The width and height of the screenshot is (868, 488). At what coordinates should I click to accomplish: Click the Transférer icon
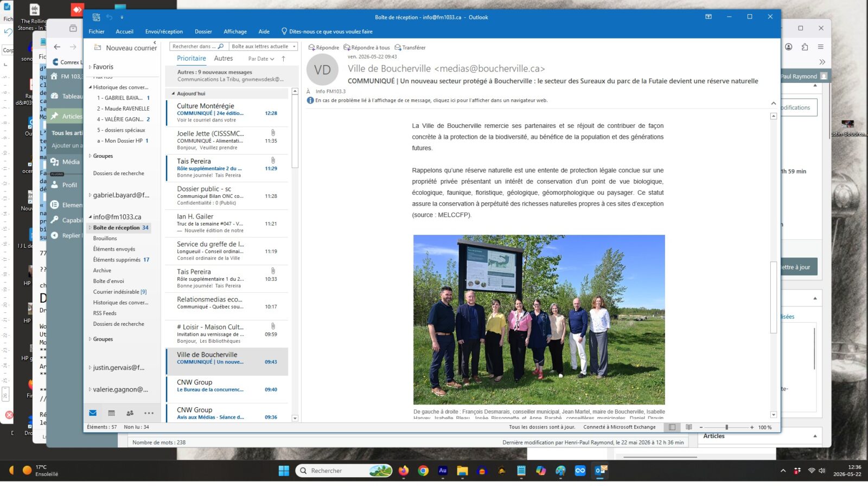(410, 48)
